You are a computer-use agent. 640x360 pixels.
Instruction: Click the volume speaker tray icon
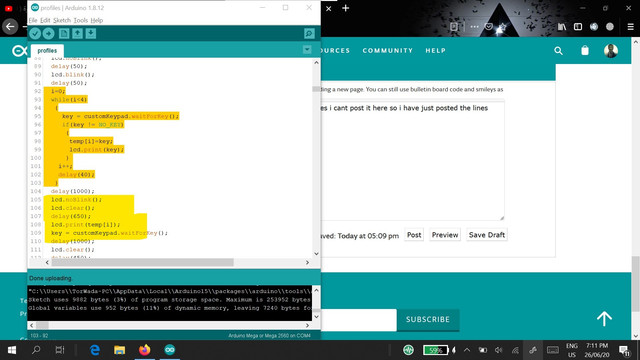pyautogui.click(x=498, y=350)
